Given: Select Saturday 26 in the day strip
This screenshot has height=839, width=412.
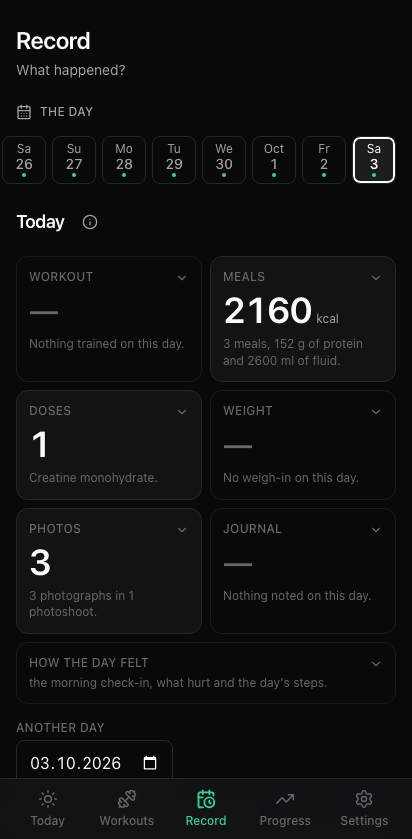Looking at the screenshot, I should click(24, 160).
